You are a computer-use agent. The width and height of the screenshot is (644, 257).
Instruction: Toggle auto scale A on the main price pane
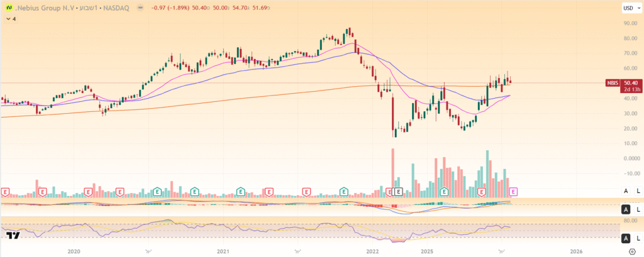(626, 190)
